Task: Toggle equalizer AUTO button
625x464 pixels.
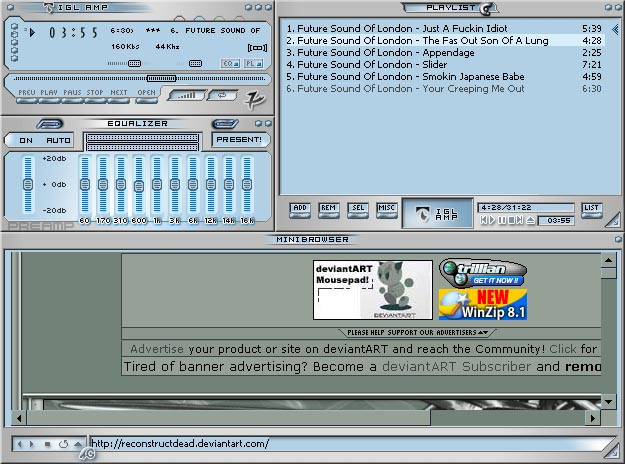Action: [58, 140]
